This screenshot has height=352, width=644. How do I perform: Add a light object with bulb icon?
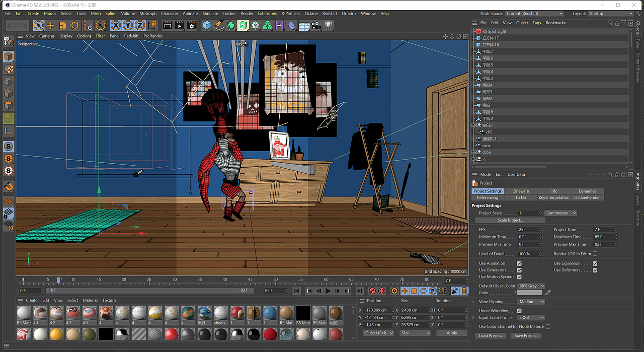pyautogui.click(x=329, y=25)
